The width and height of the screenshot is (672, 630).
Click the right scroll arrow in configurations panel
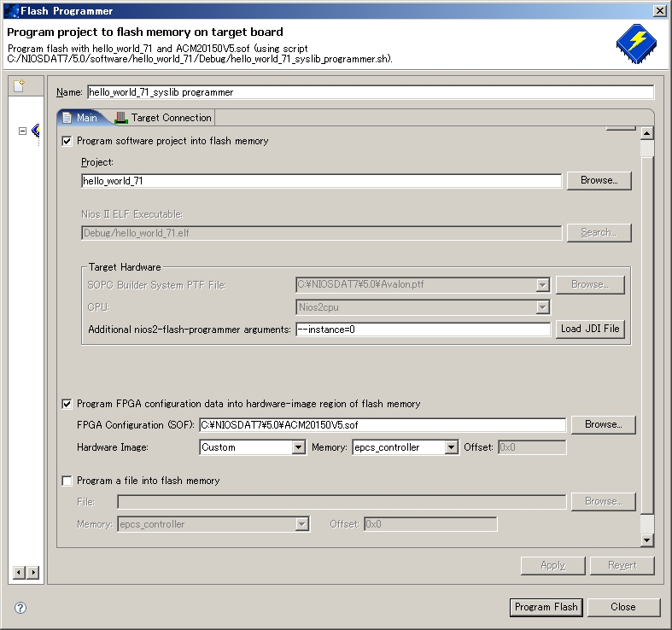point(33,572)
